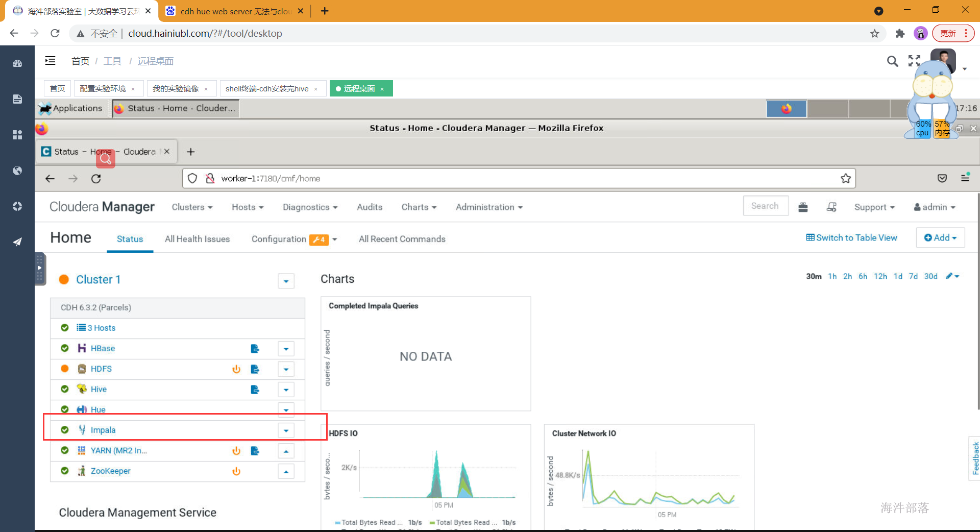The height and width of the screenshot is (532, 980).
Task: Open the chart edit pencil dropdown
Action: coord(952,276)
